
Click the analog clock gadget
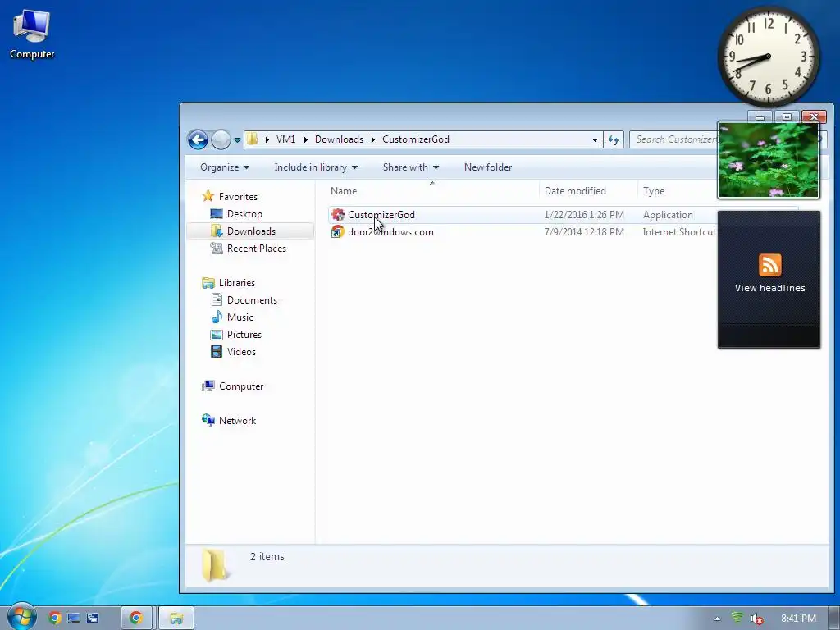pyautogui.click(x=768, y=57)
